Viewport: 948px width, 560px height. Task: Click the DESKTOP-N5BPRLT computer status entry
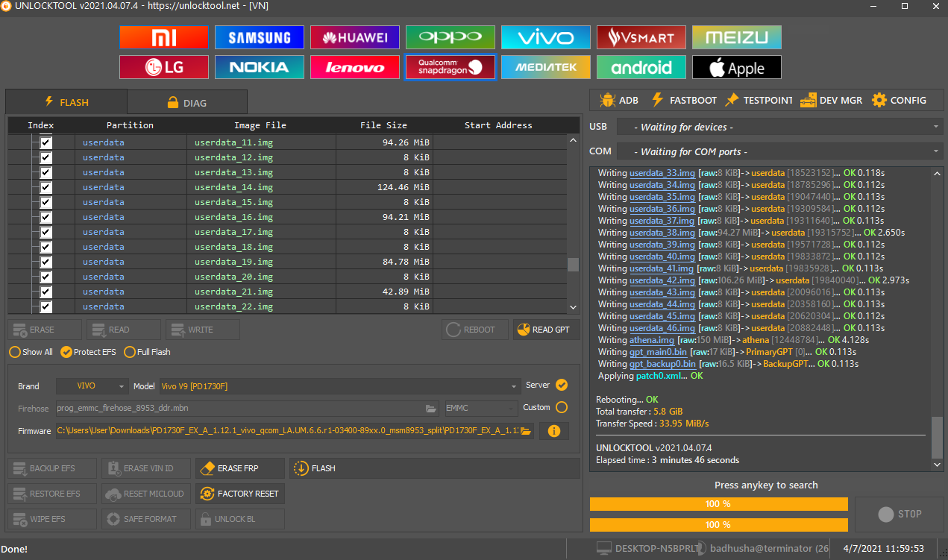click(x=648, y=548)
